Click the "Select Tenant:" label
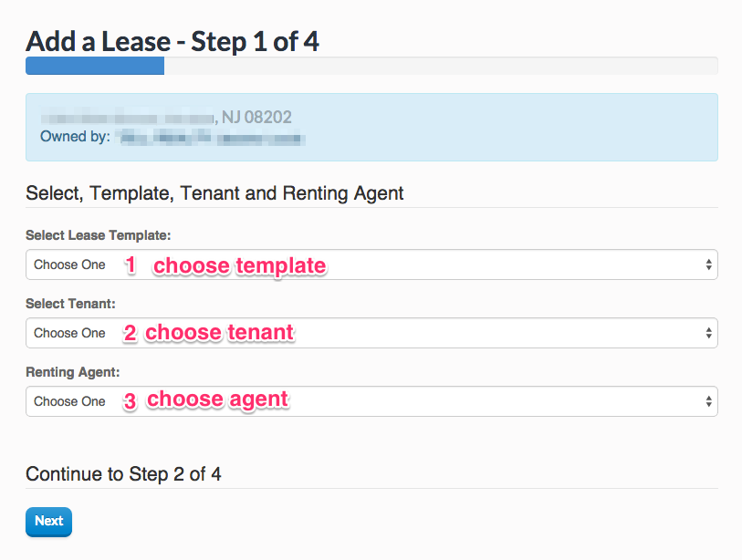 (x=71, y=304)
